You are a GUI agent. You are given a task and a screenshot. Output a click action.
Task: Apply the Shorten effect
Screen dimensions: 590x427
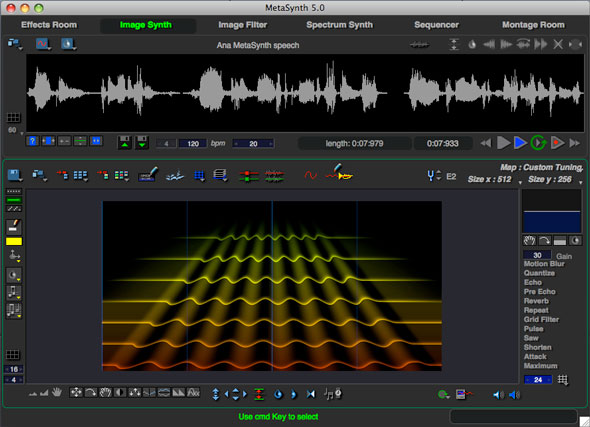coord(538,347)
